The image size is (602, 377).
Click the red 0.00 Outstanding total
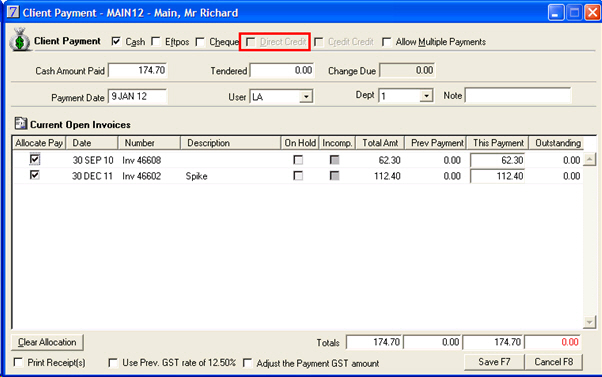coord(553,342)
